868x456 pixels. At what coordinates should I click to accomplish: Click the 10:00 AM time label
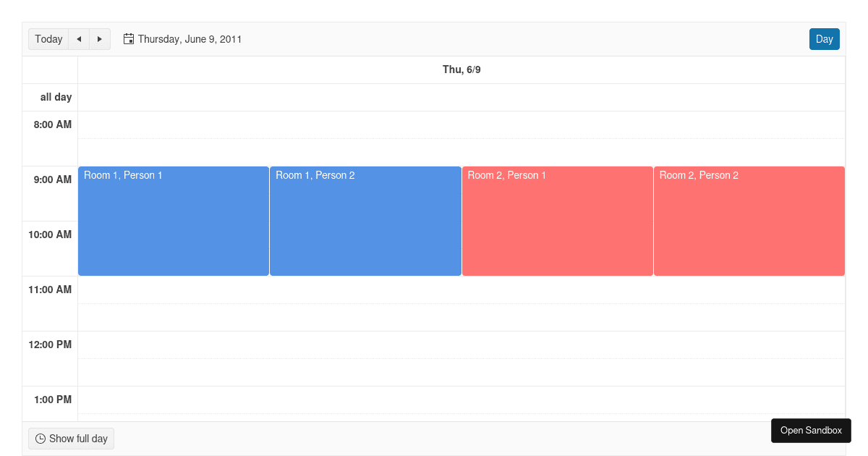point(50,235)
